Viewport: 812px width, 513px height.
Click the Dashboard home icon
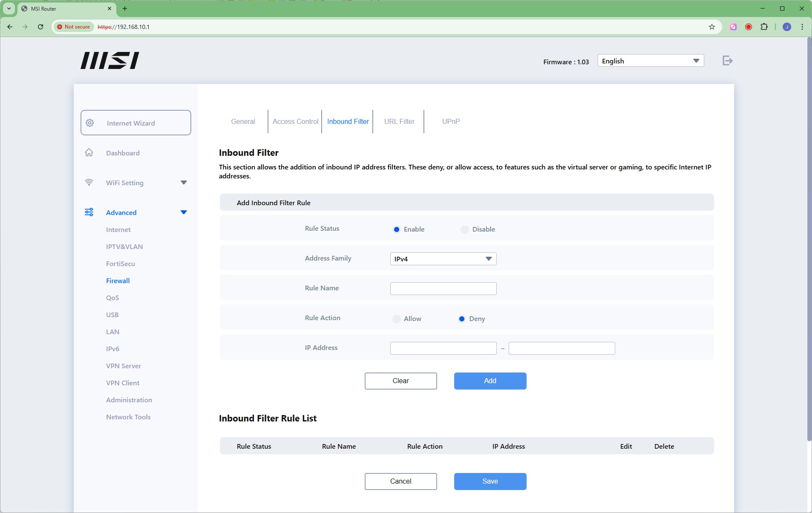point(89,152)
